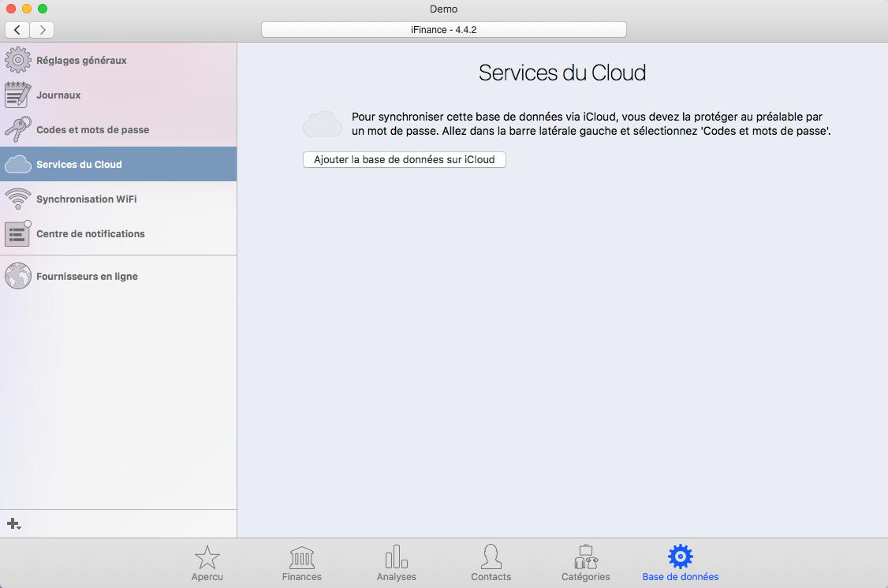The height and width of the screenshot is (588, 888).
Task: Go to the Contacts tab
Action: (x=491, y=564)
